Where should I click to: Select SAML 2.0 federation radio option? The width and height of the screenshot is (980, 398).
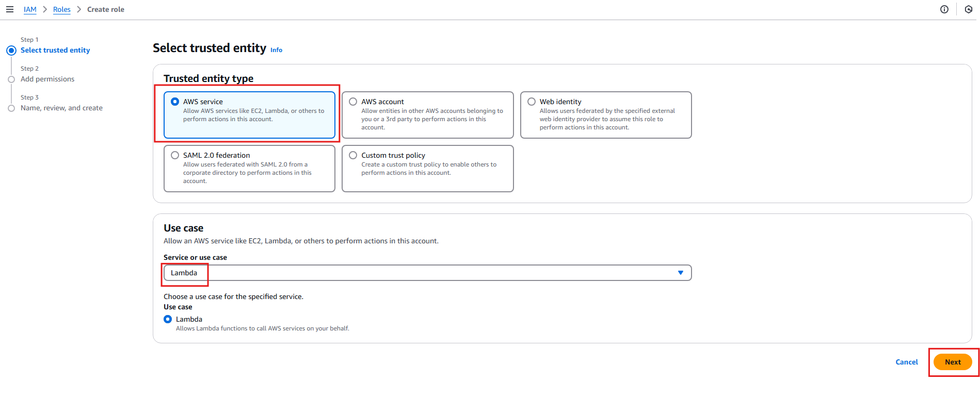point(175,155)
